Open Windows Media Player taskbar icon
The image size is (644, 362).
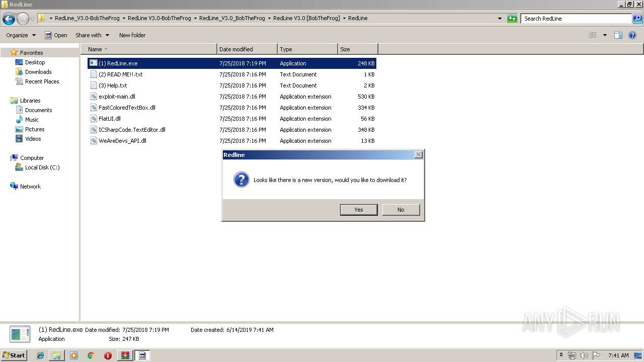(74, 355)
